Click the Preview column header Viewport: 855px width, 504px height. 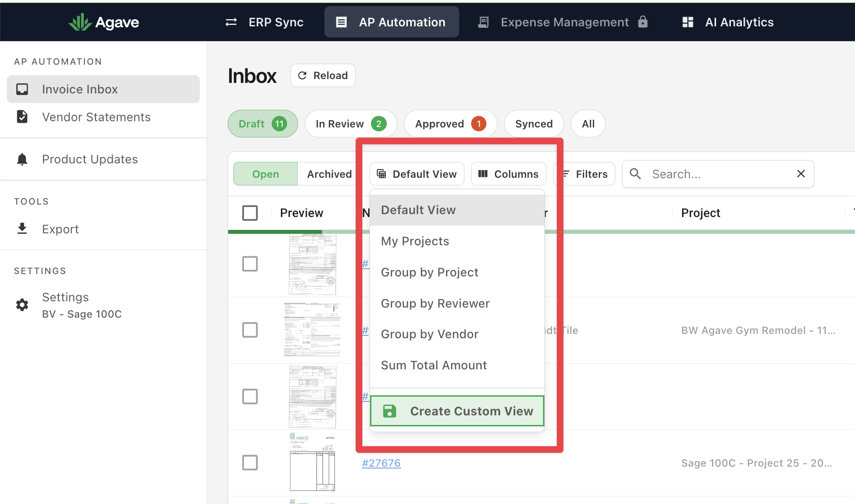301,213
